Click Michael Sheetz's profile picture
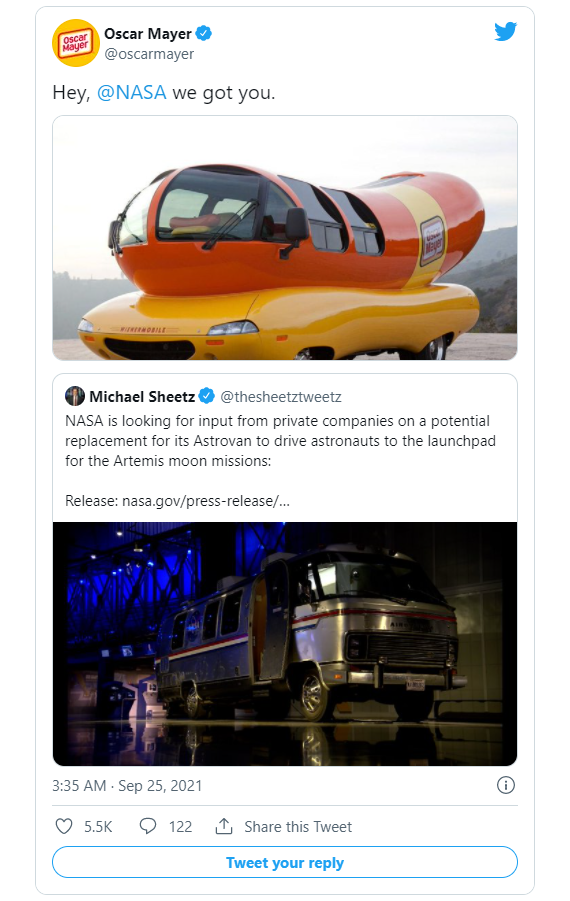 click(x=75, y=396)
